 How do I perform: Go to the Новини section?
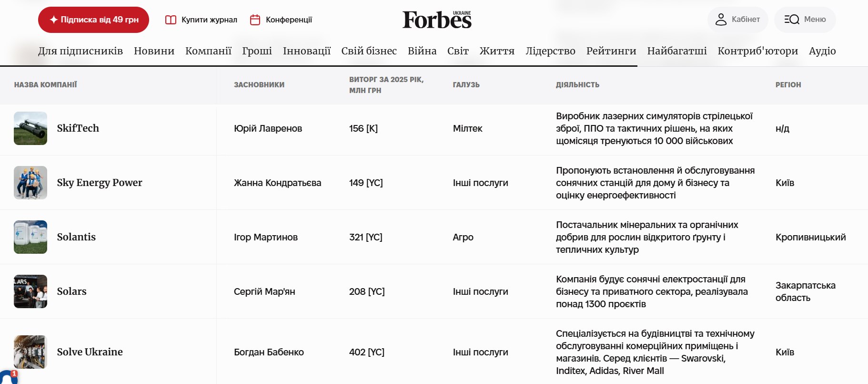154,51
